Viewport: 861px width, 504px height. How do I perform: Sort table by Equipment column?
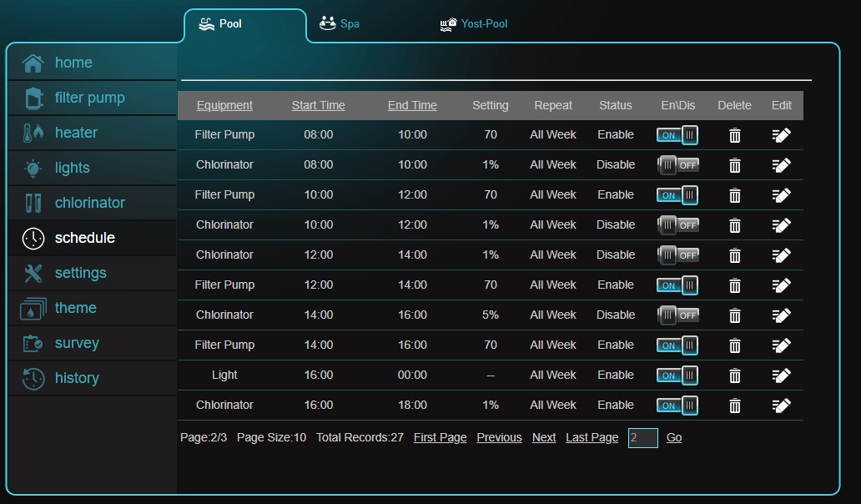tap(224, 105)
